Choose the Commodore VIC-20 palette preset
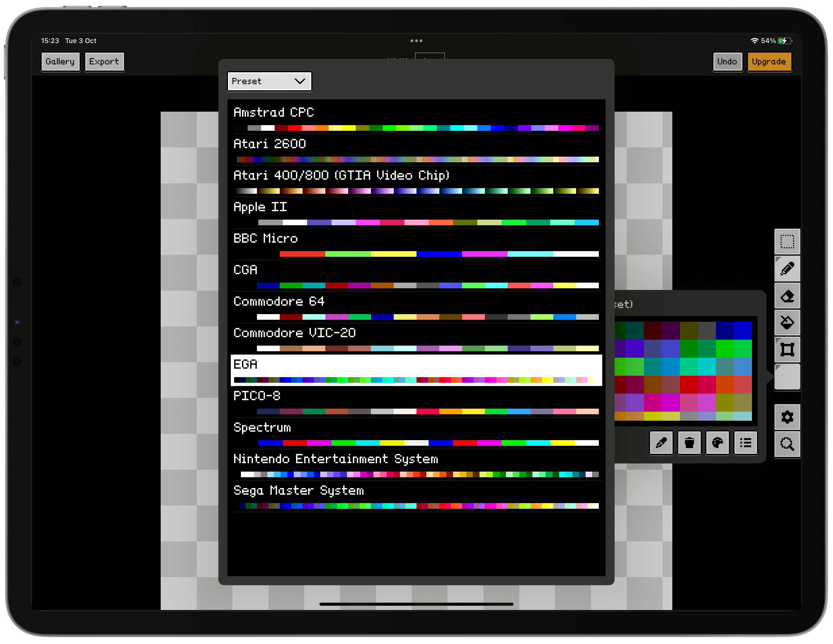Image resolution: width=833 pixels, height=644 pixels. click(x=416, y=339)
